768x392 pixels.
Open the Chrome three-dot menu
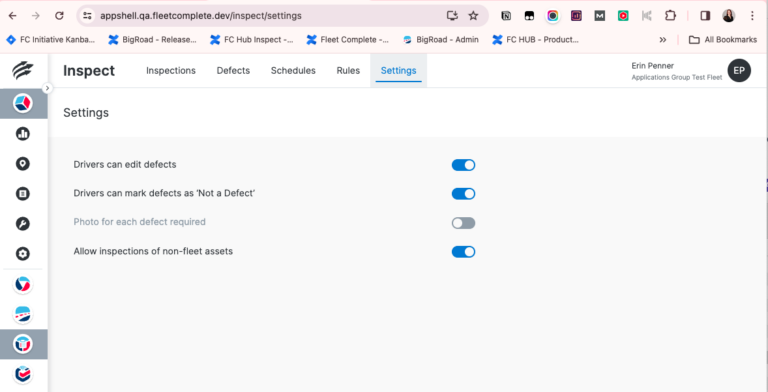752,16
